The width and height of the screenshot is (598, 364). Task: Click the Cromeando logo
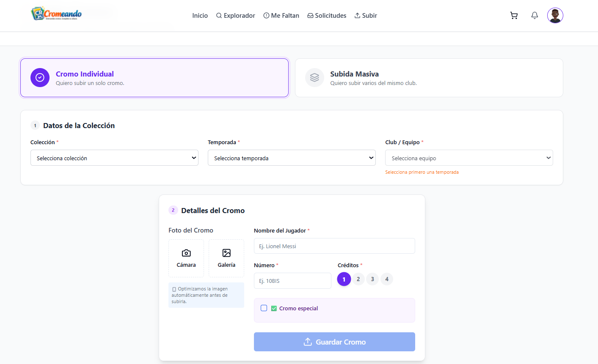tap(56, 14)
